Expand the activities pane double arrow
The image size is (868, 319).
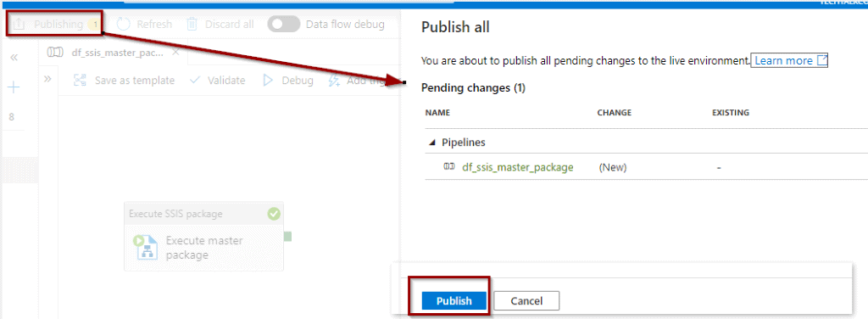point(47,79)
